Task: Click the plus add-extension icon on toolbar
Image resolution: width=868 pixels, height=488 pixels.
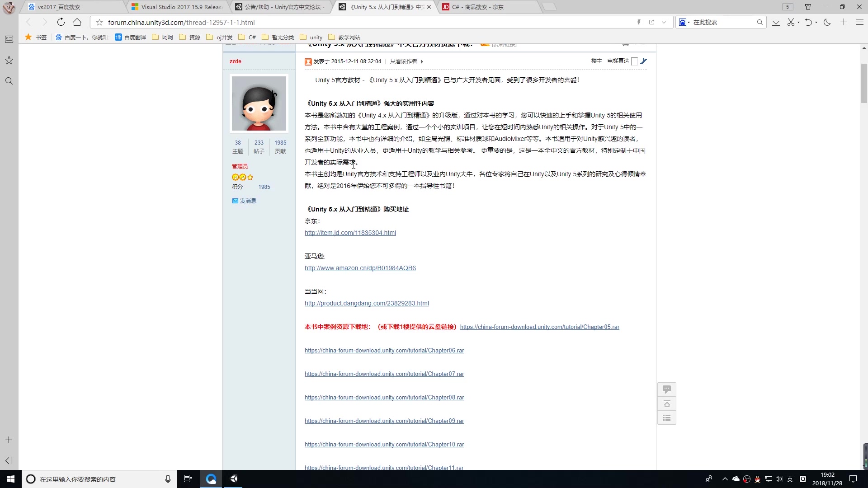Action: 844,22
